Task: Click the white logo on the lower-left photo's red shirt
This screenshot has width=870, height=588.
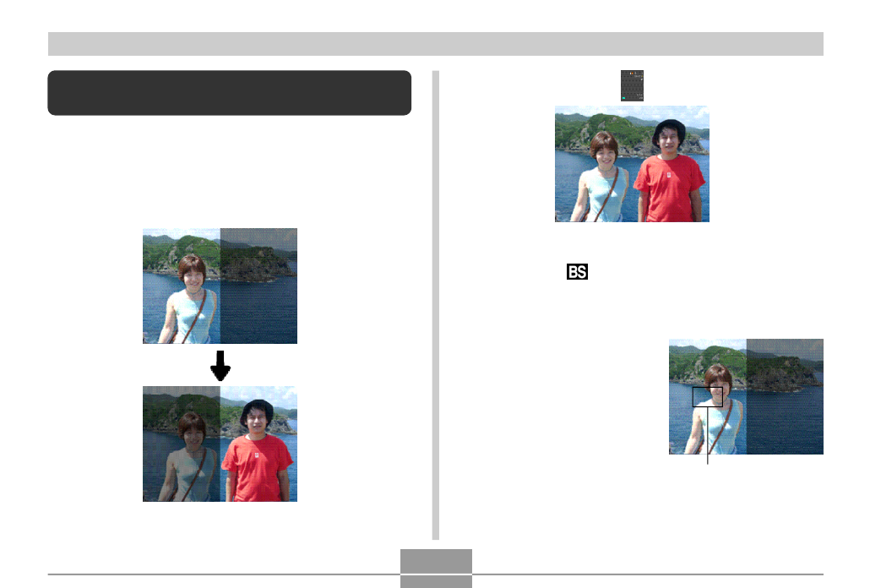Action: click(x=257, y=455)
